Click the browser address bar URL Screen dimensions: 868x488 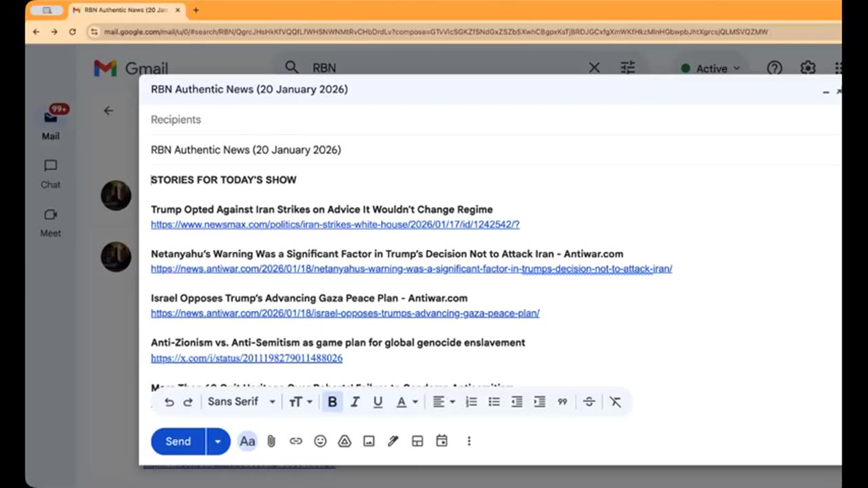436,32
